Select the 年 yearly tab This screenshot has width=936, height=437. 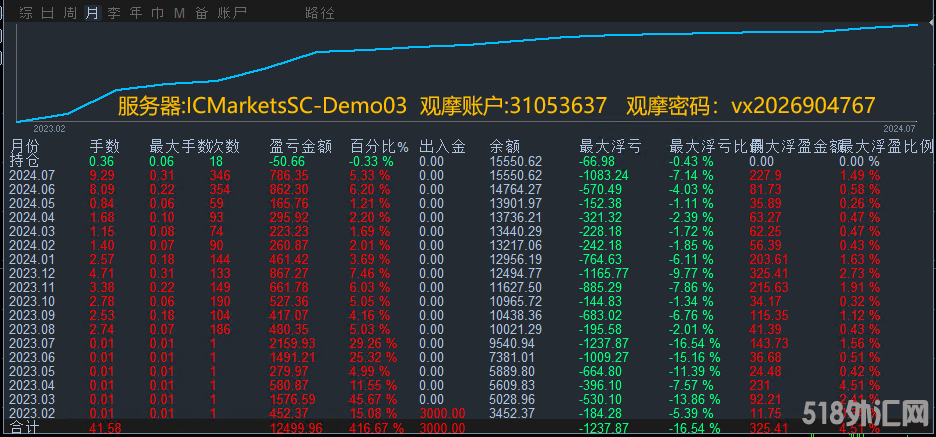tap(136, 13)
